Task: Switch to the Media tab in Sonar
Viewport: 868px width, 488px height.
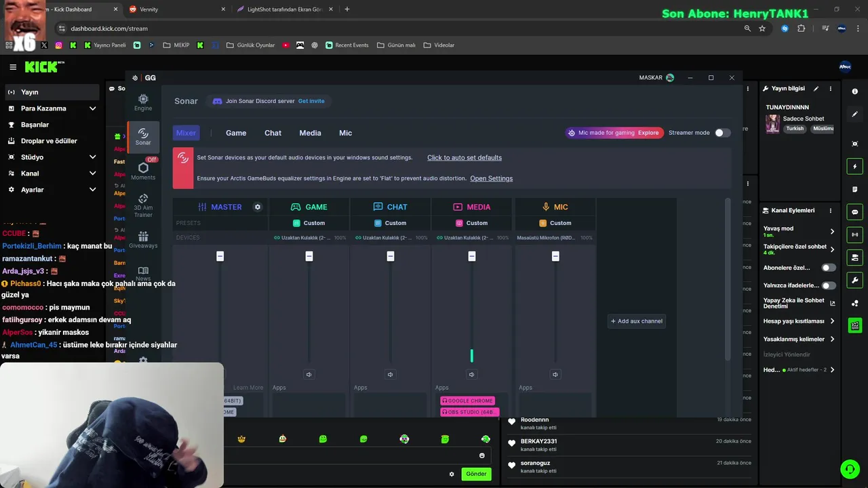Action: (310, 133)
